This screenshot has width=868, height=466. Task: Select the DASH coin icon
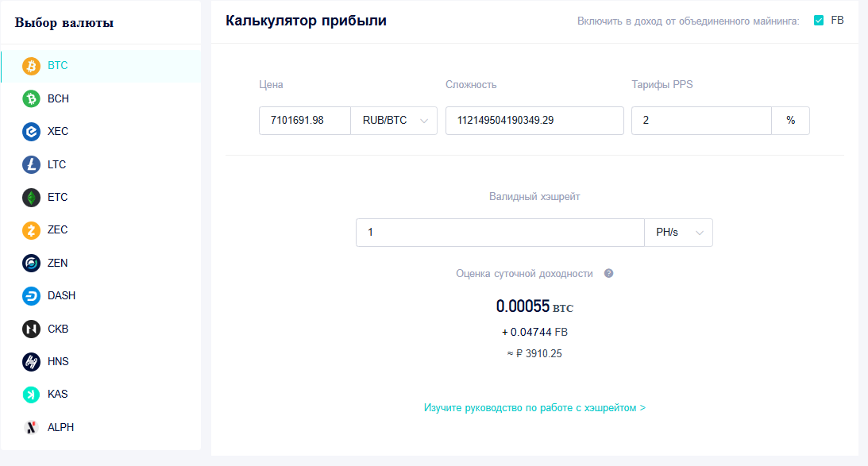point(31,295)
